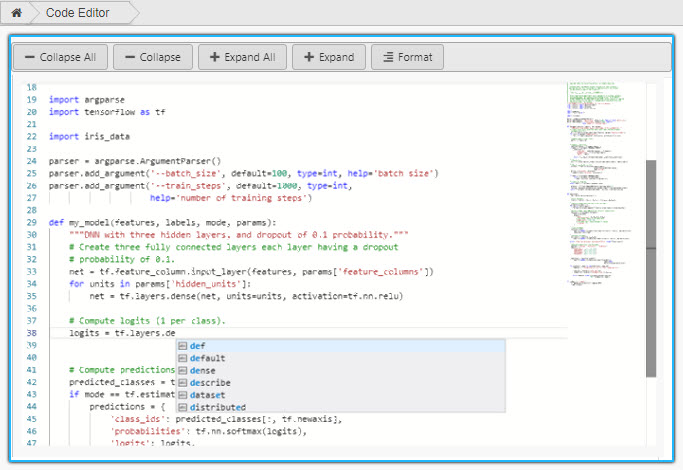
Task: Click the icon beside the 'distributed' suggestion
Action: coord(182,407)
